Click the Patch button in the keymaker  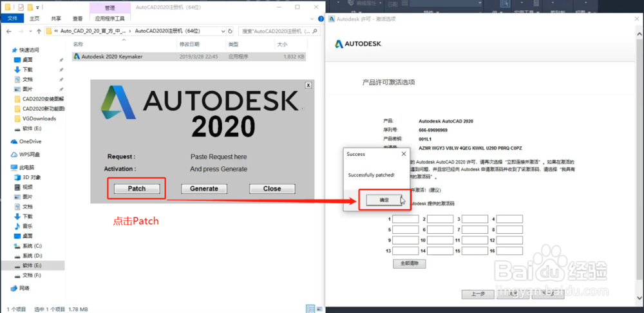137,189
